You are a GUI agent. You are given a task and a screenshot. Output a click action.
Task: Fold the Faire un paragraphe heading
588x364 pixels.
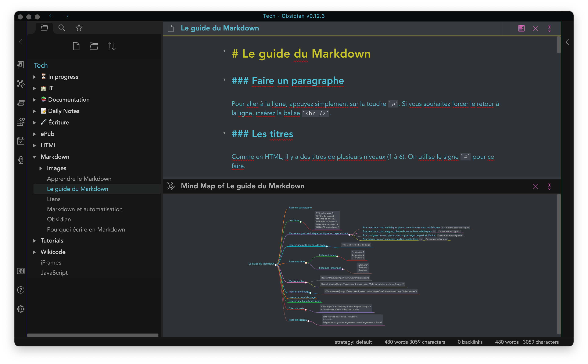pos(224,79)
